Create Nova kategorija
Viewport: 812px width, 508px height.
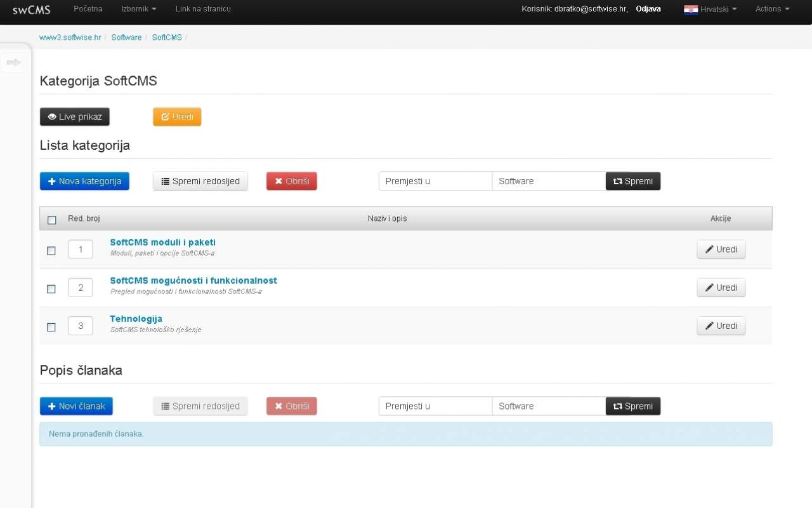coord(84,181)
